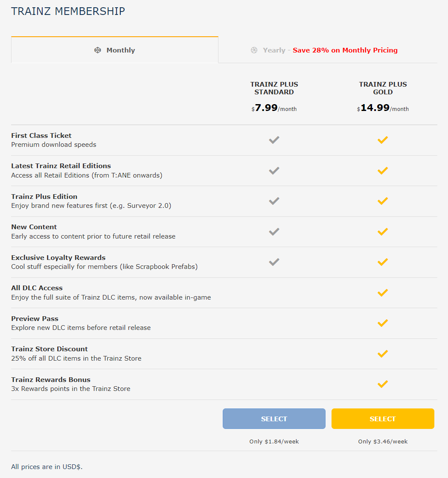The width and height of the screenshot is (448, 478).
Task: Click gold checkmark for Exclusive Loyalty Rewards
Action: click(x=383, y=262)
